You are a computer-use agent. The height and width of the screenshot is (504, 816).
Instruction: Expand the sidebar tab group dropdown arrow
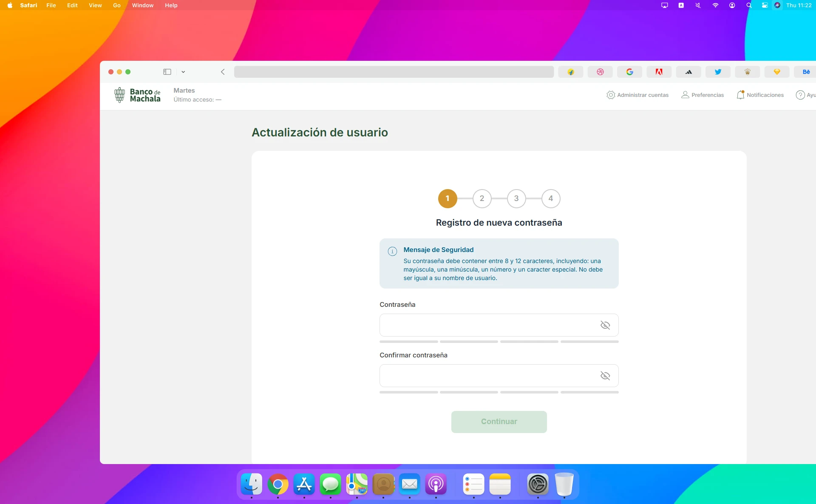183,72
